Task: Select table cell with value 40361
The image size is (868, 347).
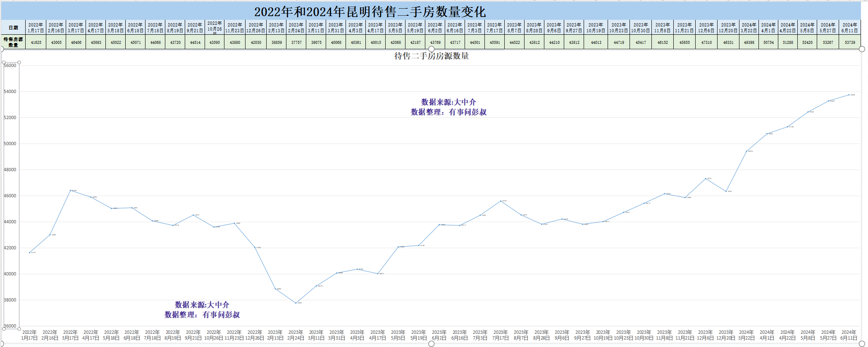Action: tap(356, 42)
